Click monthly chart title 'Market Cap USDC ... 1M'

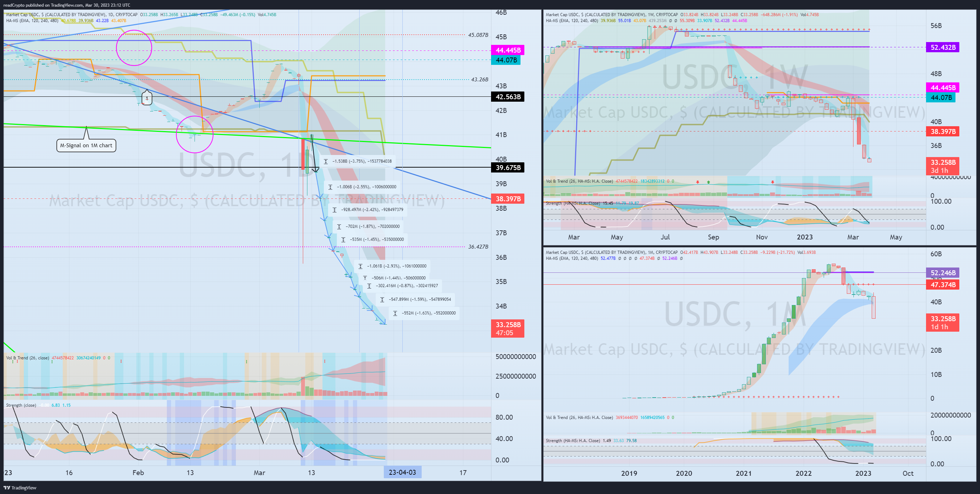(612, 252)
